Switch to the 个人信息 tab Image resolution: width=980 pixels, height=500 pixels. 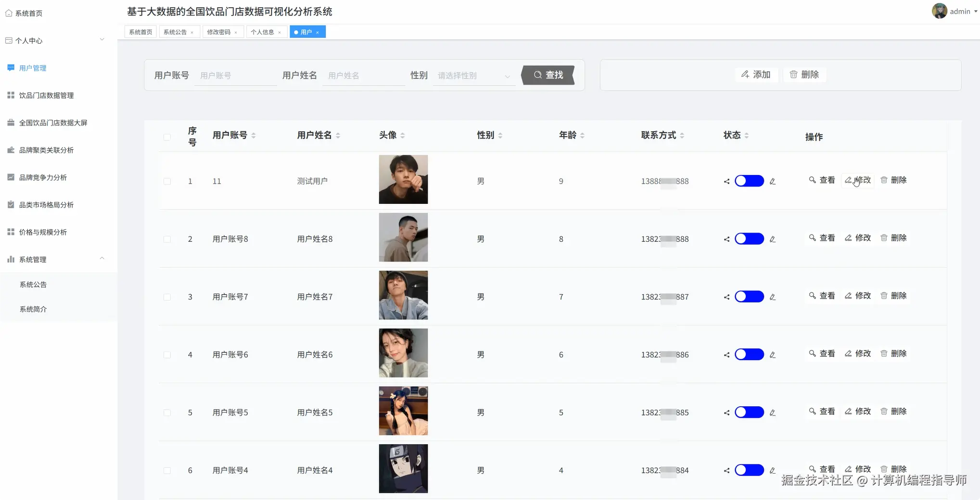tap(262, 32)
